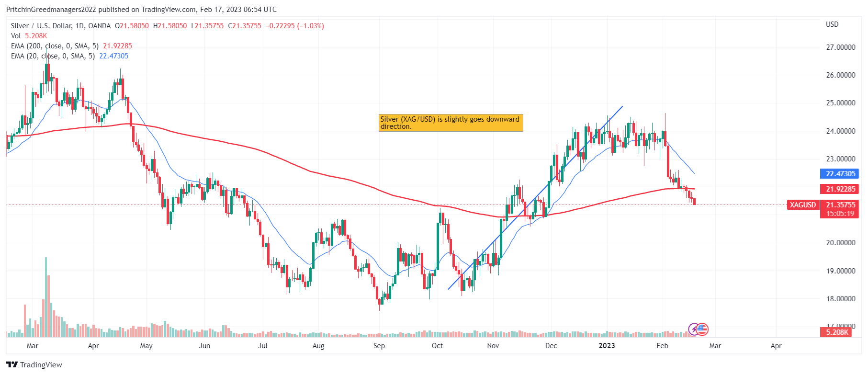Click the Sep label on time axis
This screenshot has width=868, height=375.
coord(379,346)
